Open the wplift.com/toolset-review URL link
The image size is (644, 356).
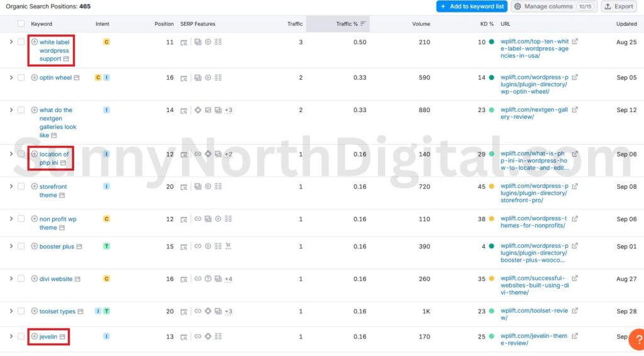click(x=534, y=314)
